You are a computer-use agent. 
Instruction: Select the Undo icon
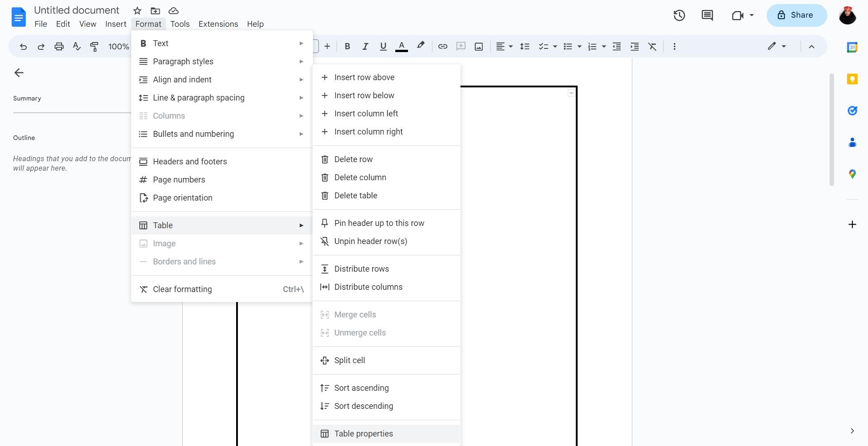click(x=23, y=46)
